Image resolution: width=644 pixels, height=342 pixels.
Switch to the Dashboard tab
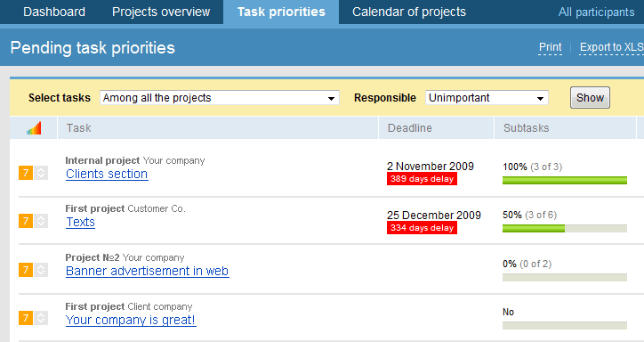coord(54,12)
